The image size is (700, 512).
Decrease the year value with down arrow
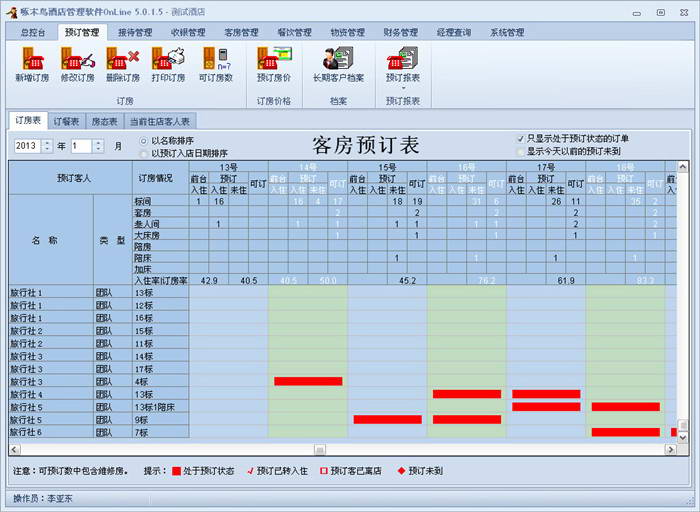[47, 149]
